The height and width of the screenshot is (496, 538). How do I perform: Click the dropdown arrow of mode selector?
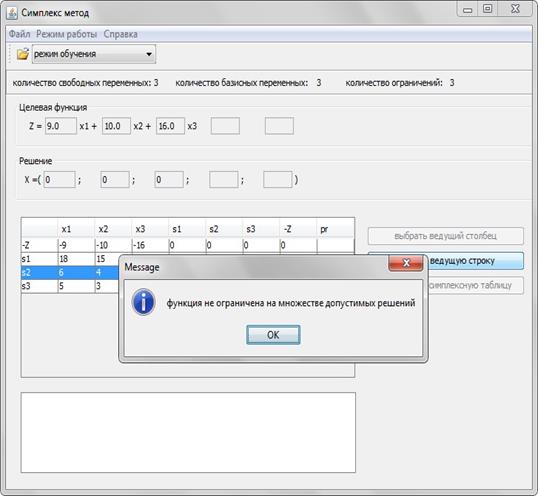[149, 54]
